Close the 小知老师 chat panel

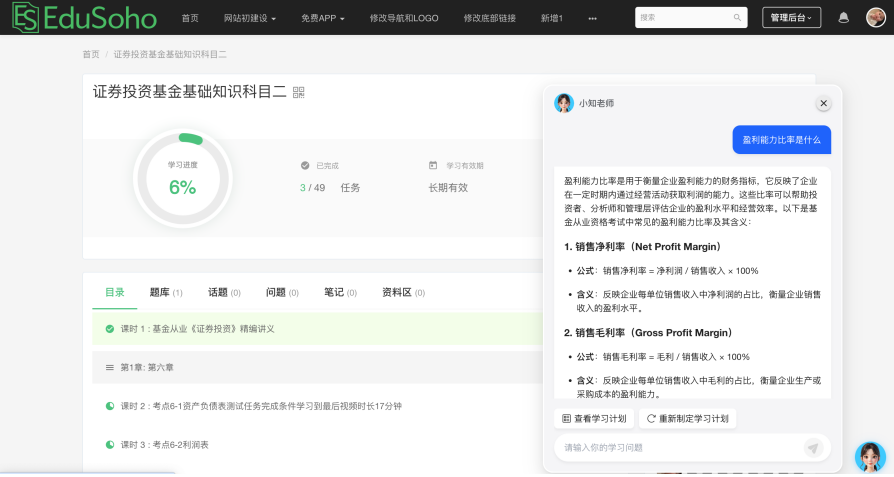[x=823, y=103]
